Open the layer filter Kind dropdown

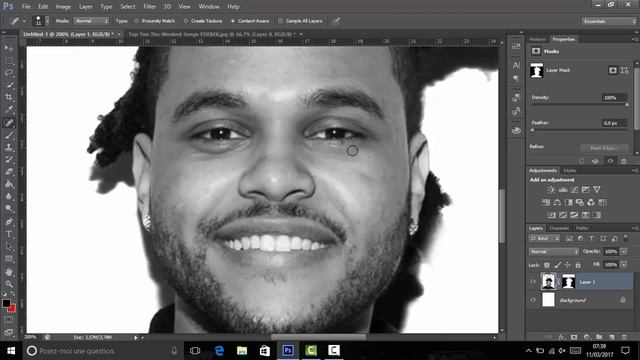pos(544,238)
